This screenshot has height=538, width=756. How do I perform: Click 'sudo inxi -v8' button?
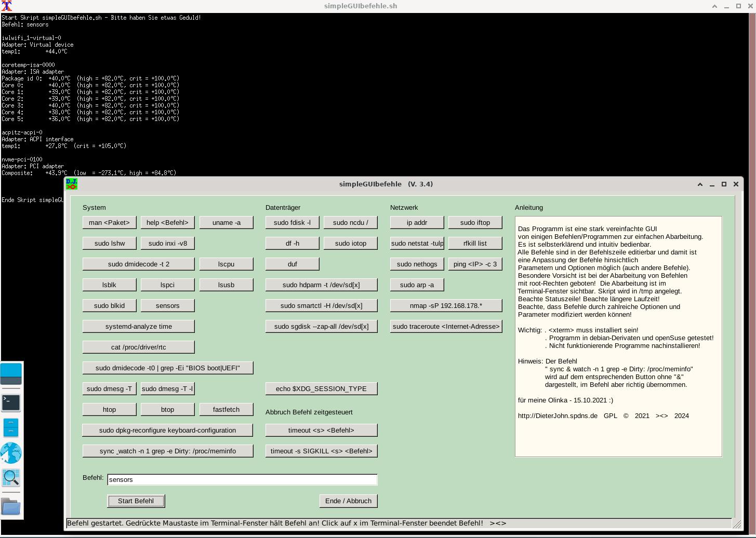click(x=168, y=243)
